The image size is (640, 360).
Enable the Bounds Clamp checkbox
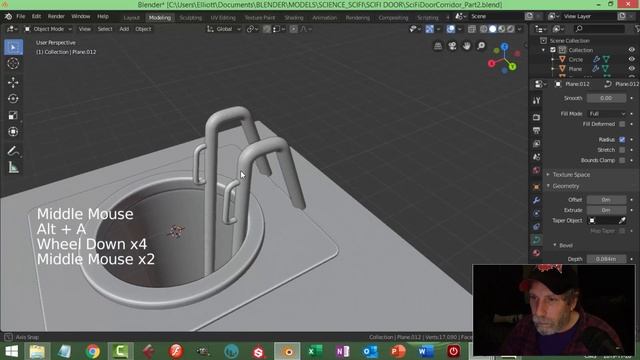[622, 160]
